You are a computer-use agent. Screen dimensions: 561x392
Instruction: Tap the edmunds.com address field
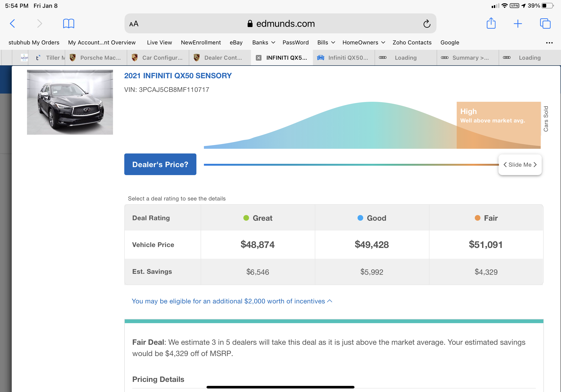280,24
